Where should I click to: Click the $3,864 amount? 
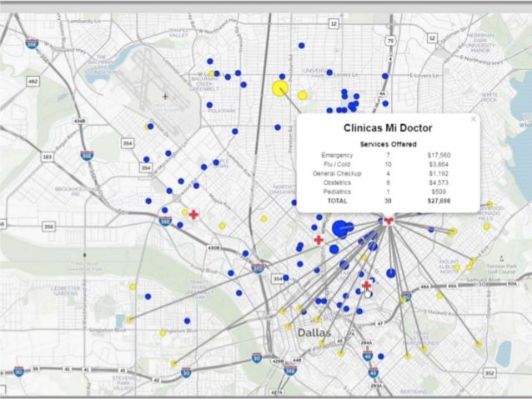[x=439, y=164]
